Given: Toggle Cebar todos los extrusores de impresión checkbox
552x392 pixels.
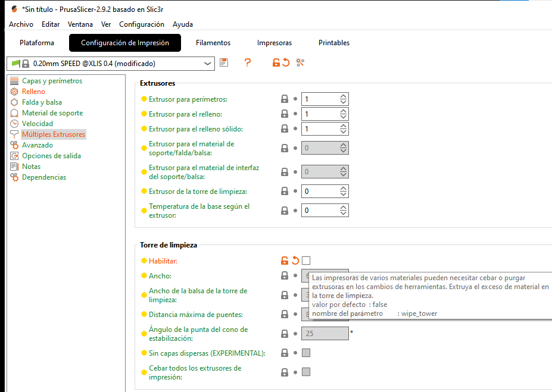Looking at the screenshot, I should coord(306,372).
